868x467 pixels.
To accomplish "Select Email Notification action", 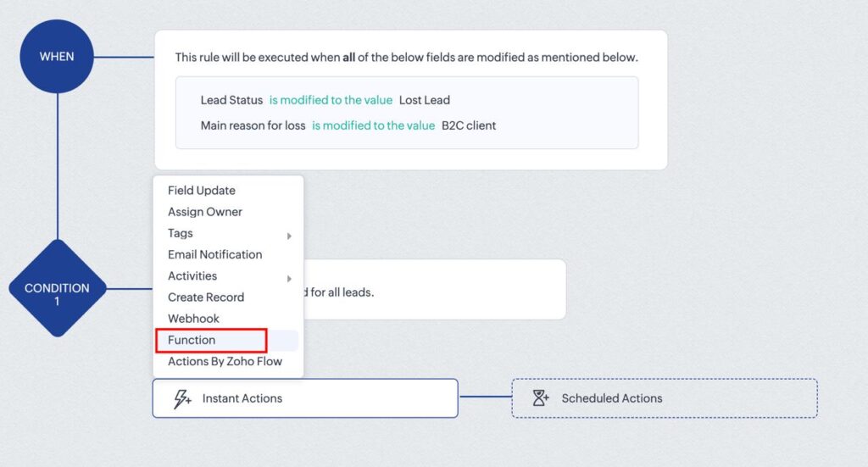I will coord(214,254).
